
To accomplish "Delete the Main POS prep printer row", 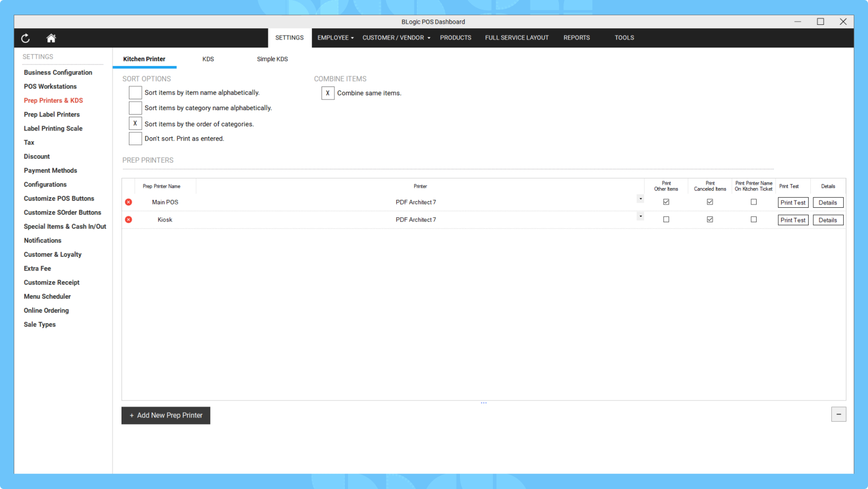I will (129, 202).
